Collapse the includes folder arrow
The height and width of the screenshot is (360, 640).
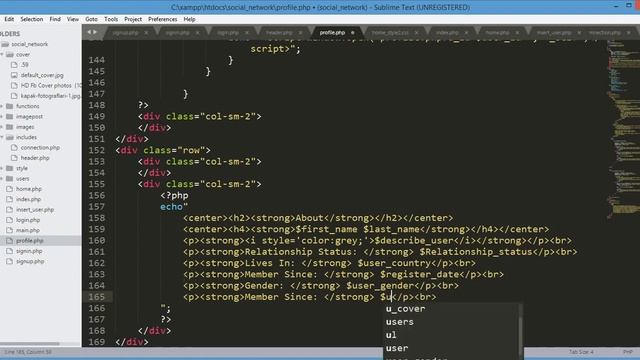2,137
